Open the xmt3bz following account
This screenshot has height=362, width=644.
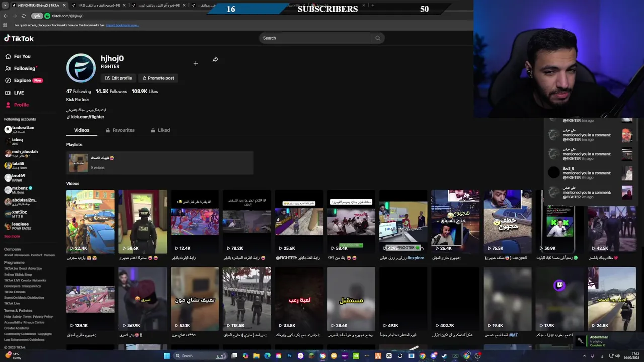click(16, 214)
